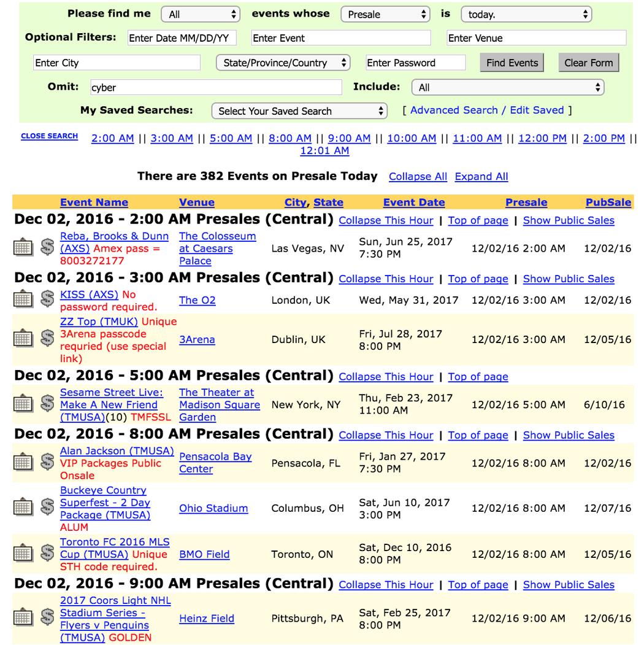Click calendar icon for Buckeye Country Superfest

point(23,507)
